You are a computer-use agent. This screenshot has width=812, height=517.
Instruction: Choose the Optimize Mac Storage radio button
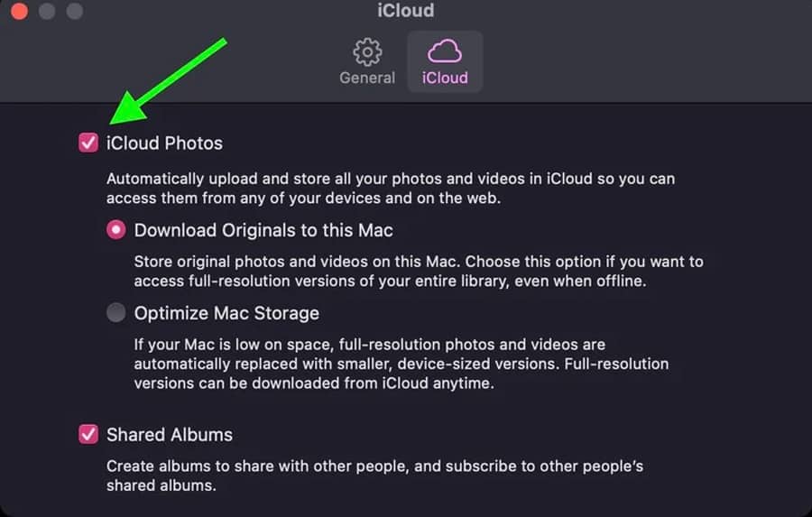click(116, 313)
